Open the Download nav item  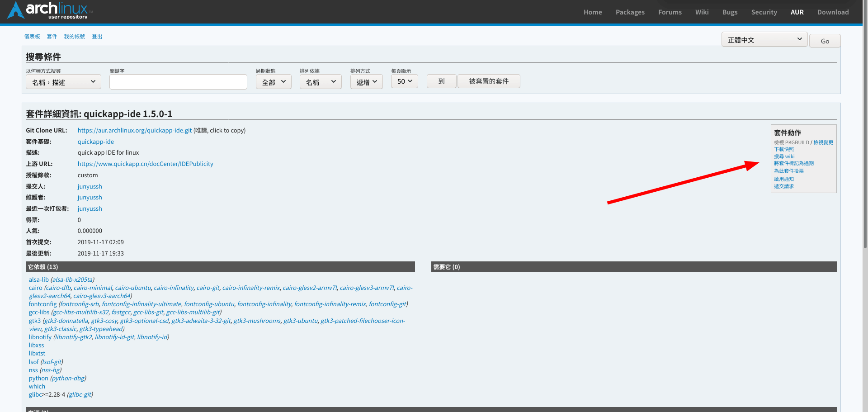click(x=833, y=12)
